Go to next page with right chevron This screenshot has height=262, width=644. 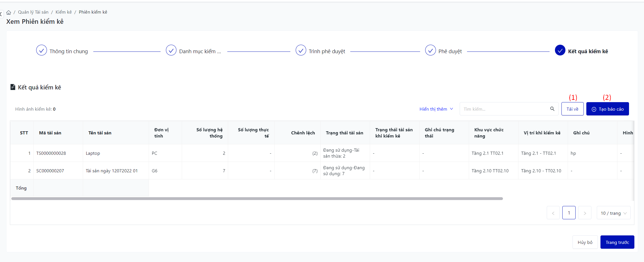click(585, 213)
